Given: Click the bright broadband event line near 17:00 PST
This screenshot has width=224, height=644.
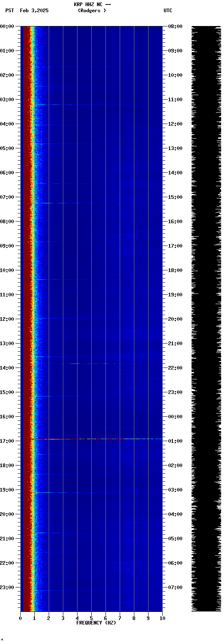Looking at the screenshot, I should [x=97, y=439].
